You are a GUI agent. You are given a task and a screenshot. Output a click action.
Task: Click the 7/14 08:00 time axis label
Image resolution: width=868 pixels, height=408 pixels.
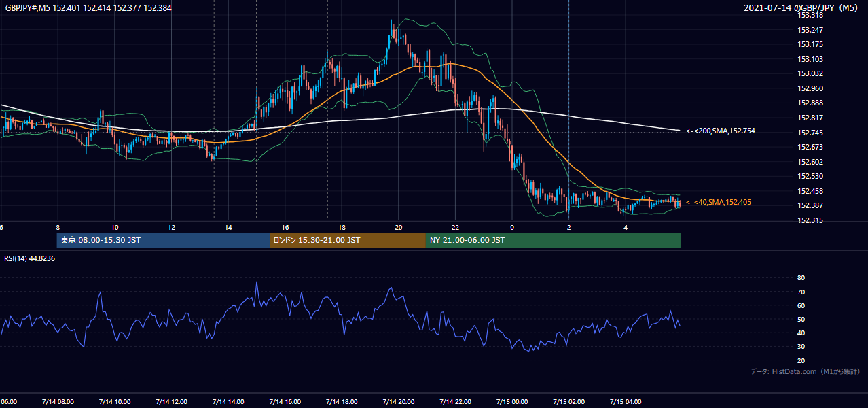click(57, 401)
